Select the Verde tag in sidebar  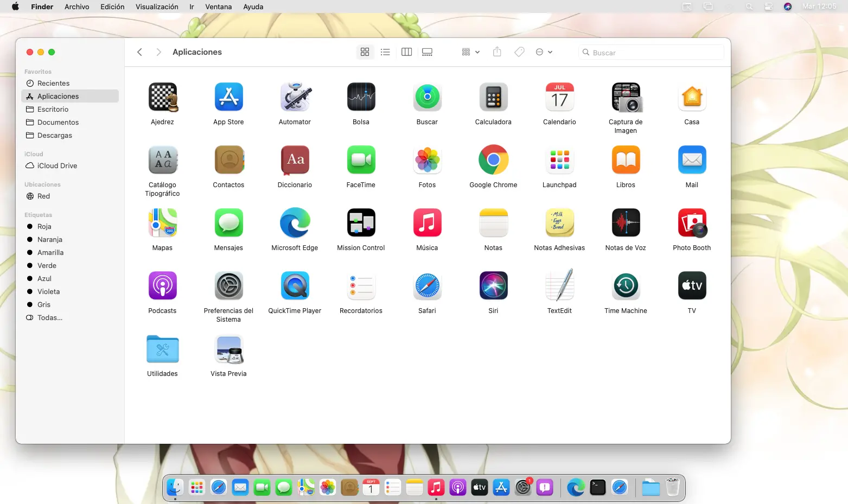pos(70,265)
